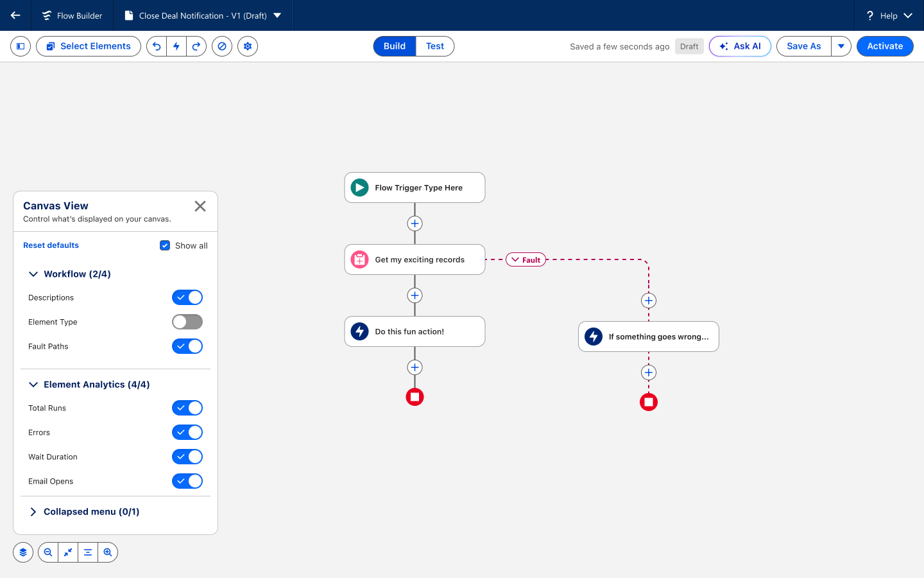
Task: Redo the last undone change
Action: 196,46
